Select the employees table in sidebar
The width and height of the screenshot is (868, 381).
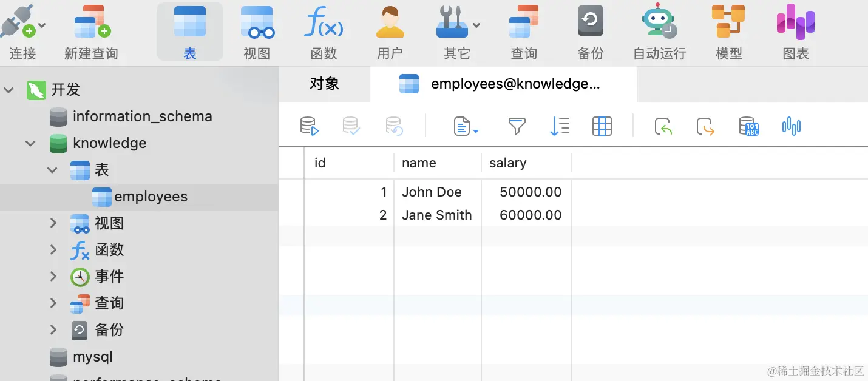pos(139,197)
